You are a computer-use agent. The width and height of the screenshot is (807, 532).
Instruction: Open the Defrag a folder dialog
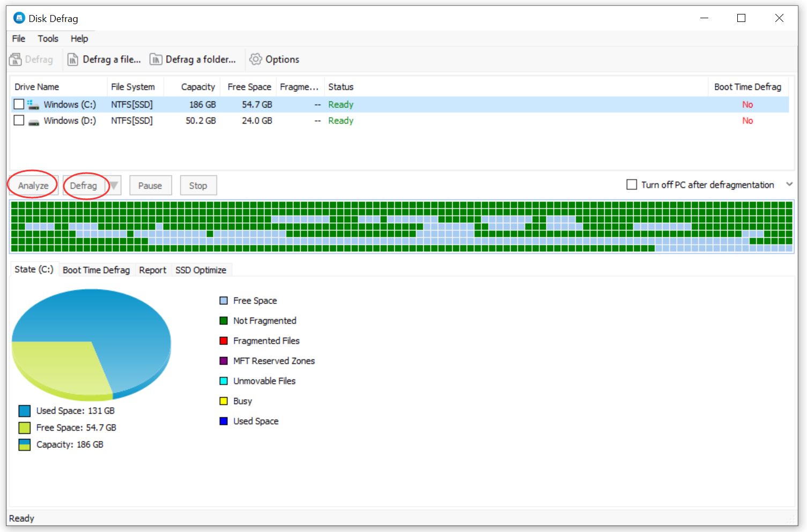point(194,59)
